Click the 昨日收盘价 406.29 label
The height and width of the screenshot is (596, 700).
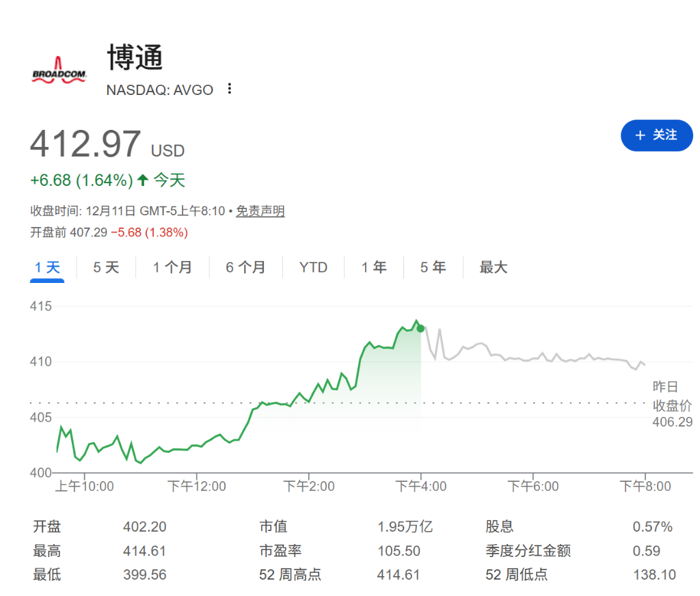[x=672, y=405]
